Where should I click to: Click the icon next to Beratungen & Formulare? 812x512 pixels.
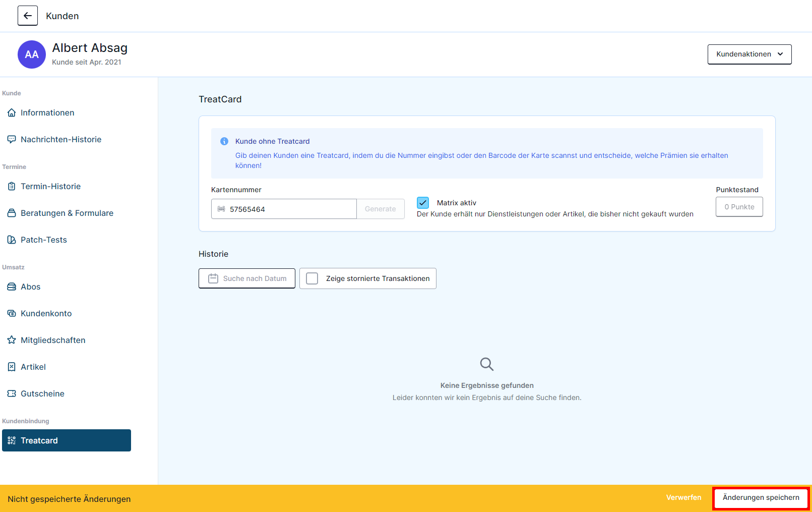point(12,213)
